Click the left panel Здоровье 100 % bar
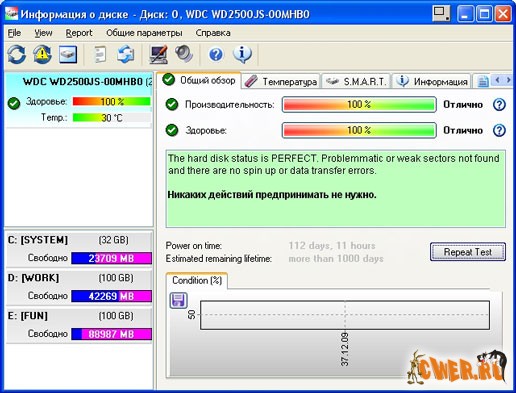The image size is (516, 393). pyautogui.click(x=112, y=102)
